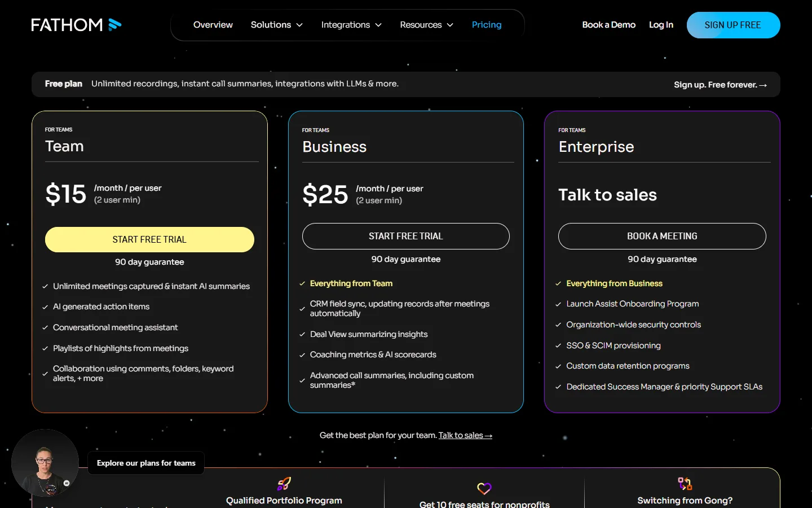Screen dimensions: 812x508
Task: Click Coaching metrics & AI scorecards text
Action: point(373,354)
